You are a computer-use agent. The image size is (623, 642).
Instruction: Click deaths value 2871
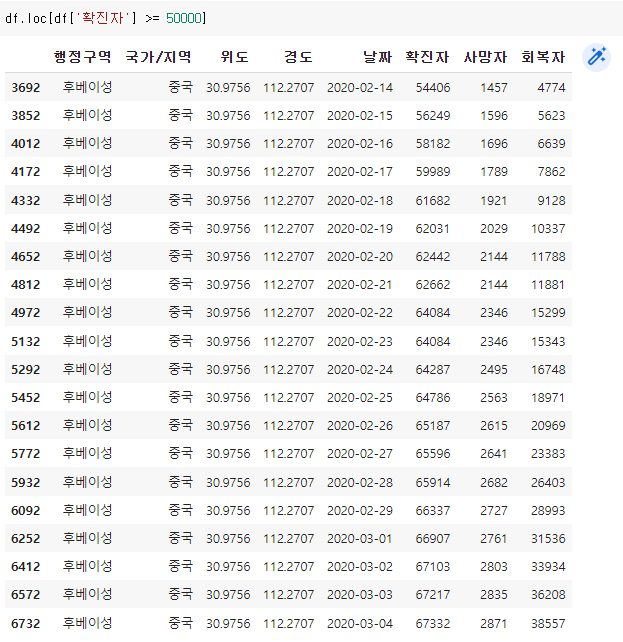click(494, 624)
